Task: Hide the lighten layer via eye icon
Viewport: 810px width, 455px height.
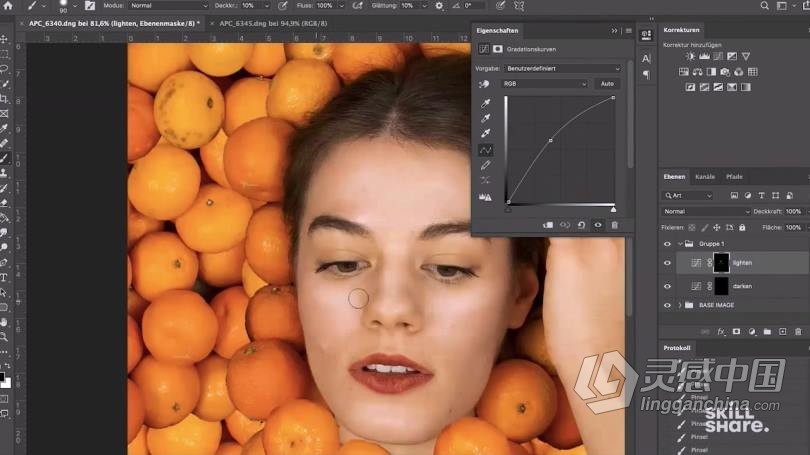Action: click(668, 262)
